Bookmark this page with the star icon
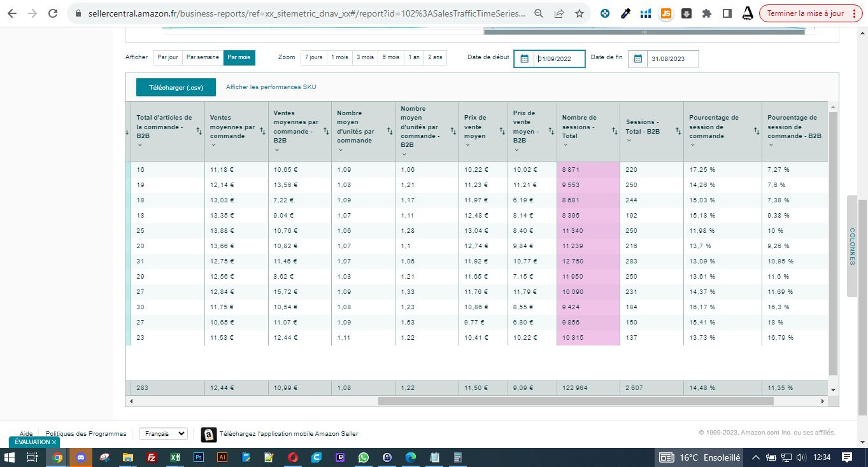The width and height of the screenshot is (868, 467). pos(579,13)
